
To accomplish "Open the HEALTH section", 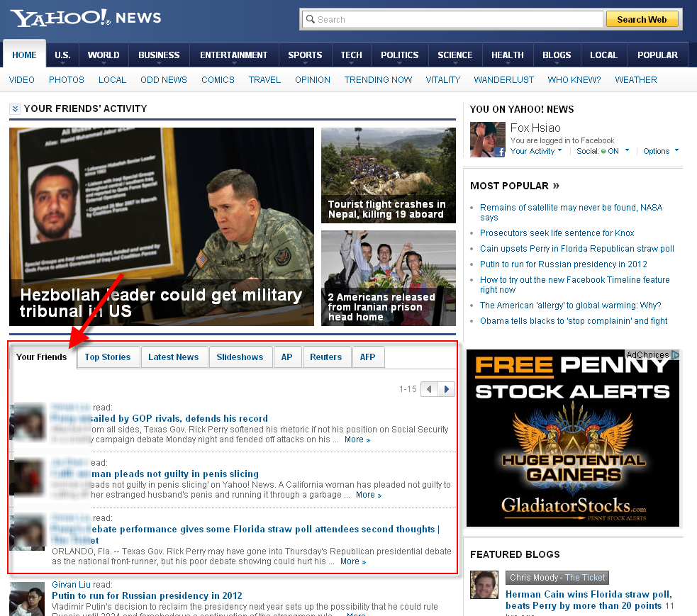I will point(507,55).
